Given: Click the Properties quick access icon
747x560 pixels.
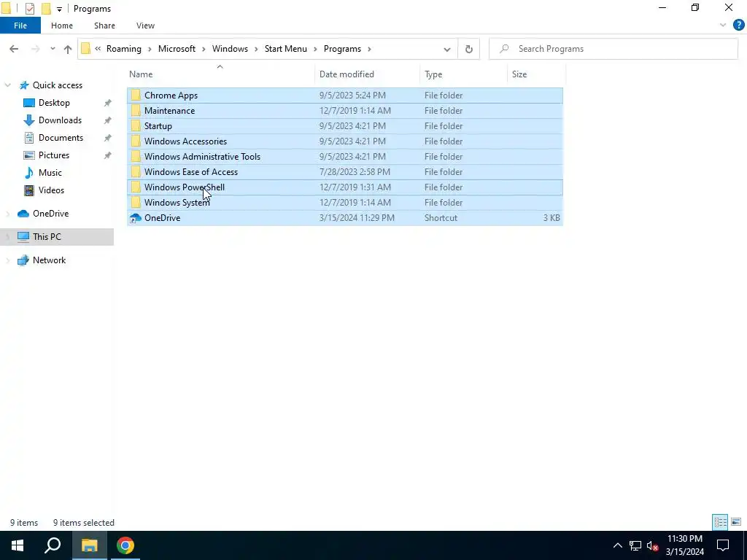Looking at the screenshot, I should 29,9.
